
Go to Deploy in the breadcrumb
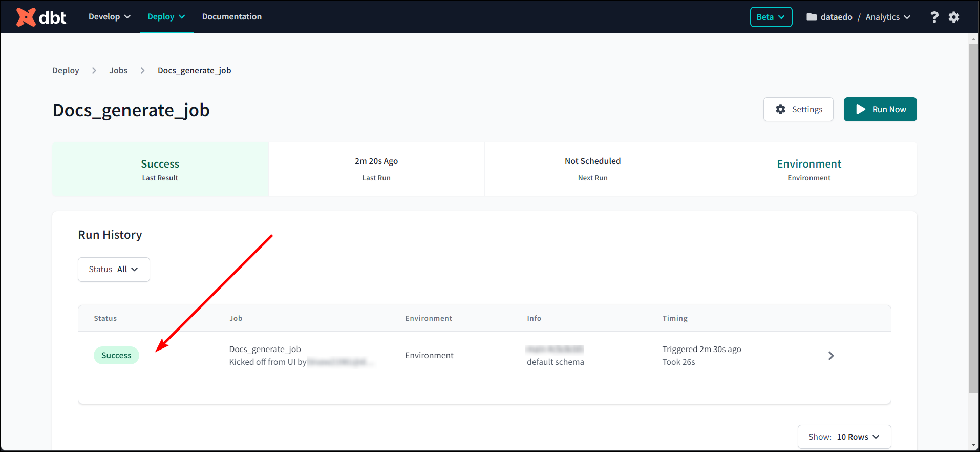66,71
